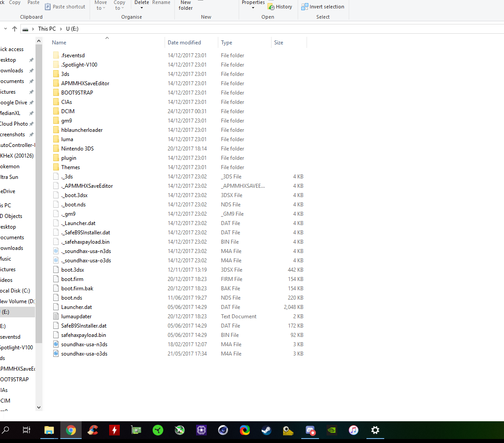Image resolution: width=504 pixels, height=443 pixels.
Task: Open CCleaner from taskbar
Action: pyautogui.click(x=93, y=430)
